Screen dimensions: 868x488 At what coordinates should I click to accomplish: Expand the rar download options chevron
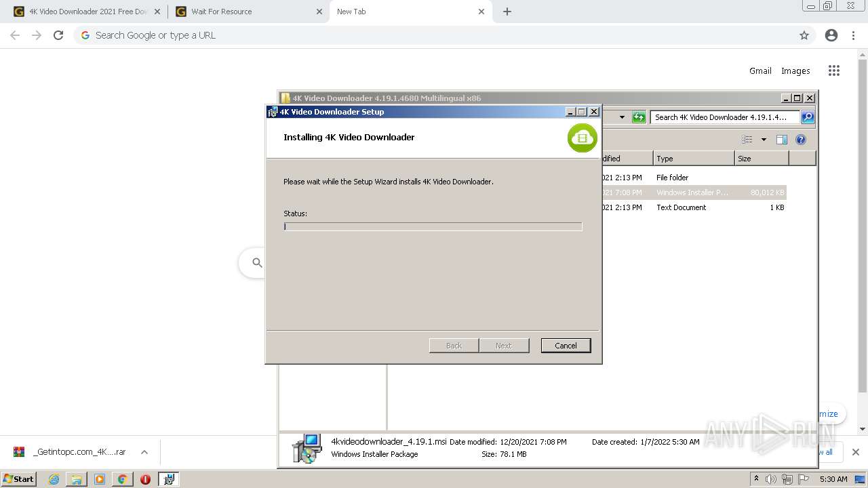tap(144, 452)
